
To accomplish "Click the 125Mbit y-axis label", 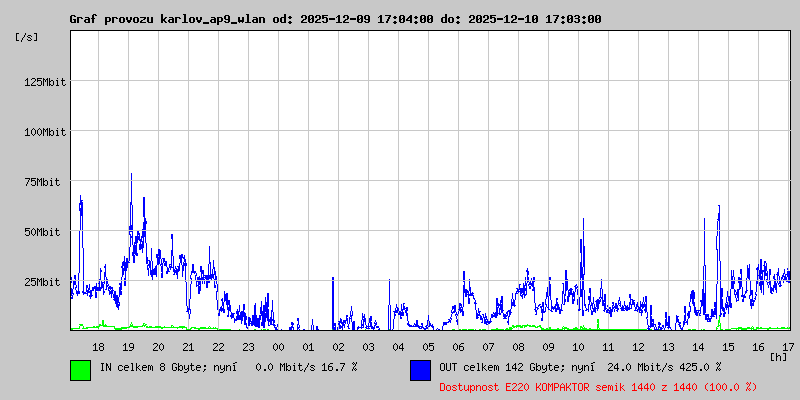I will click(44, 82).
